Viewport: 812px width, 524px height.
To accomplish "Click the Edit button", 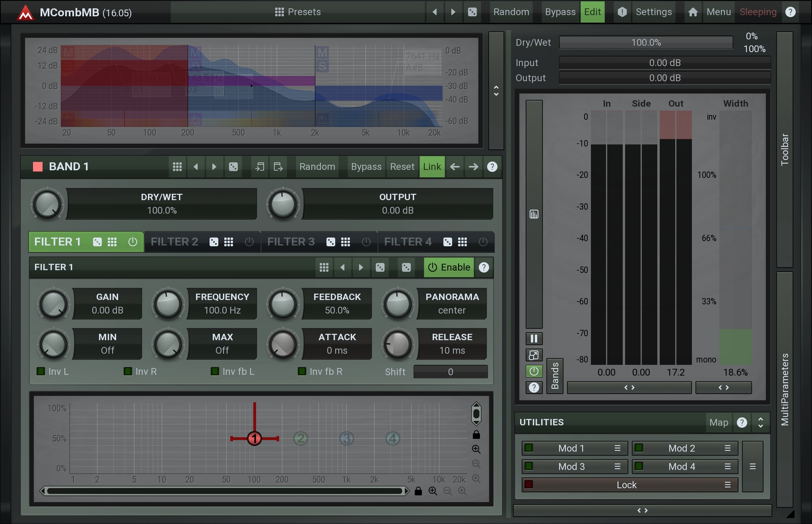I will [592, 12].
